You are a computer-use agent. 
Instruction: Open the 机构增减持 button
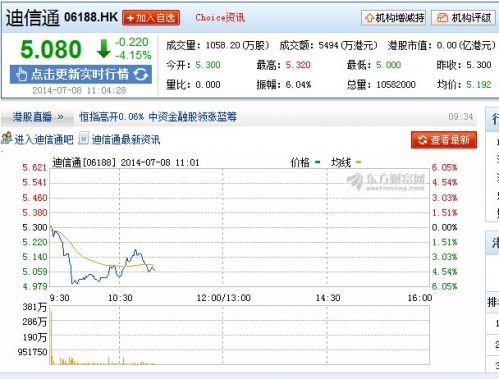[x=394, y=18]
